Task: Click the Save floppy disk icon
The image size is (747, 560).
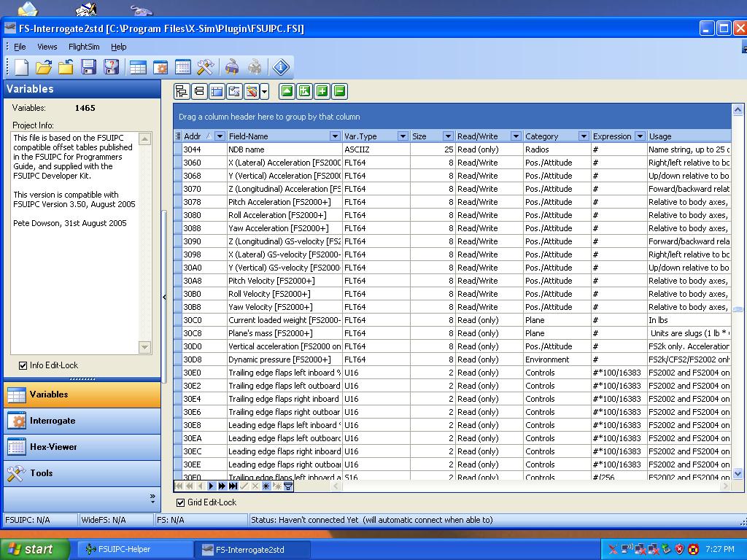Action: pyautogui.click(x=88, y=67)
